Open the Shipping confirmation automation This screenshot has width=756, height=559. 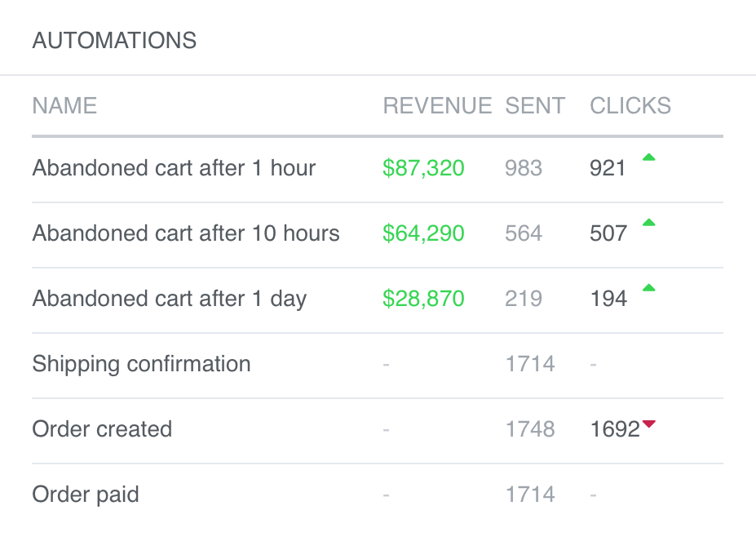pos(141,364)
